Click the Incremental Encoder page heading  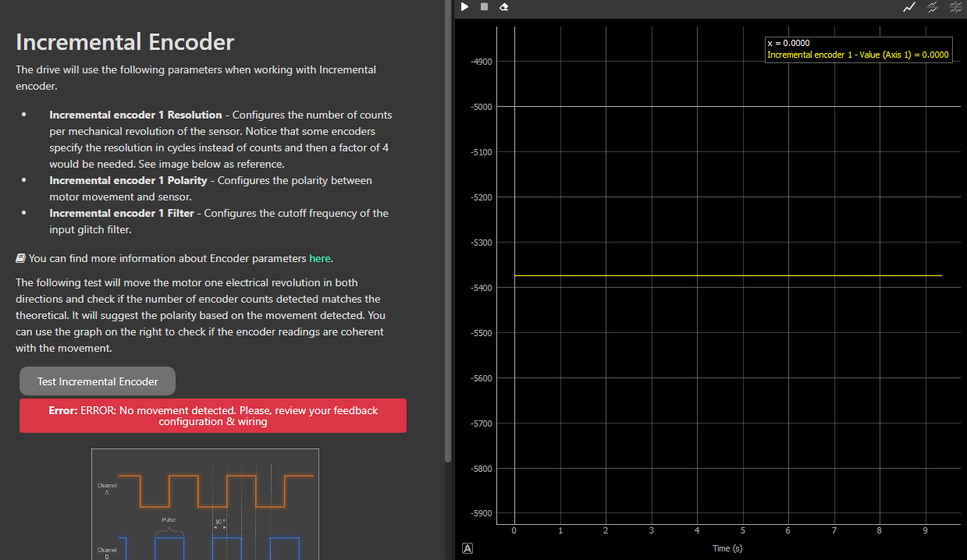coord(125,41)
